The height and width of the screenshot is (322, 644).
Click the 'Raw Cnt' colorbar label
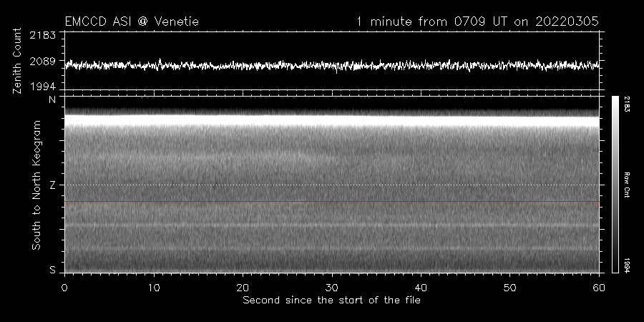(x=627, y=185)
